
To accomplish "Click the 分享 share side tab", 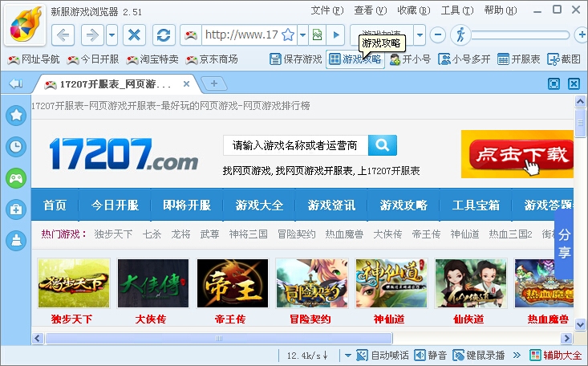I will click(564, 244).
